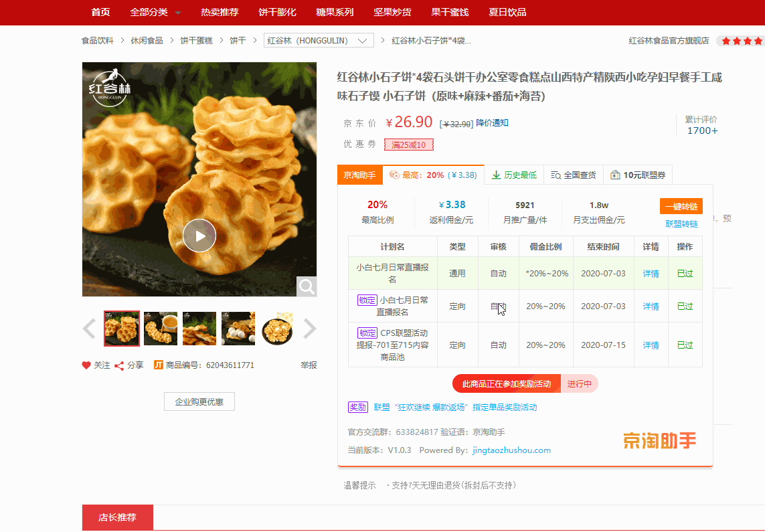This screenshot has width=765, height=532.
Task: Show next product thumbnails with right arrow
Action: [x=310, y=329]
